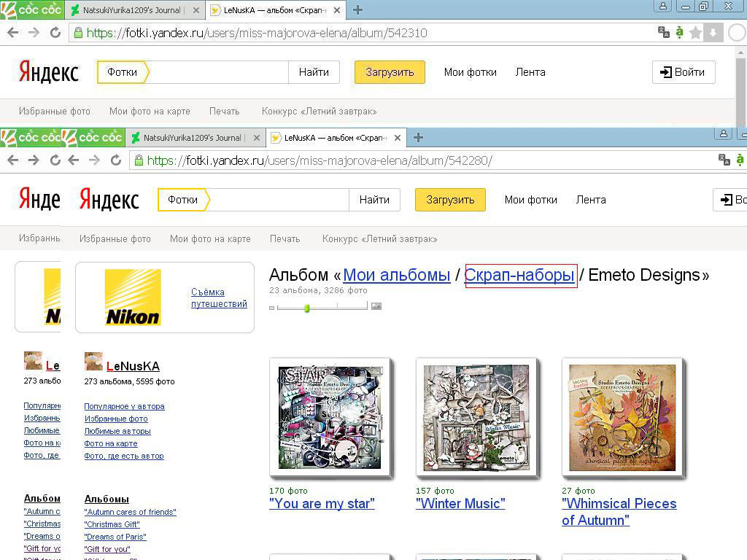
Task: Click Загрузить upload button in front window
Action: (x=450, y=200)
